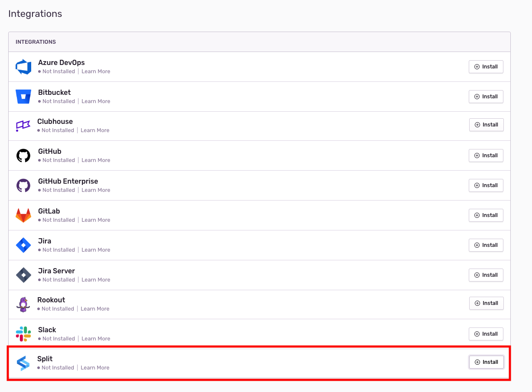
Task: Click the Rookout purple bird icon
Action: coord(23,304)
